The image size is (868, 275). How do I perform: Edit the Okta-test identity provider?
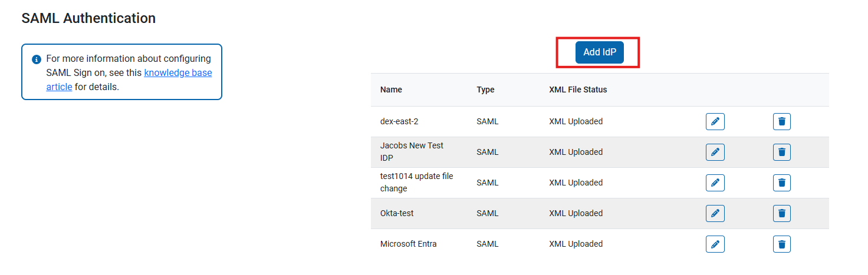click(x=715, y=214)
